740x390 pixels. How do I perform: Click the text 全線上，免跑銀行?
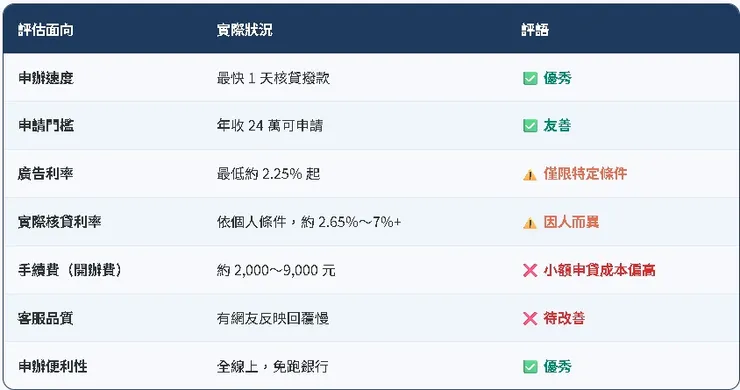273,366
